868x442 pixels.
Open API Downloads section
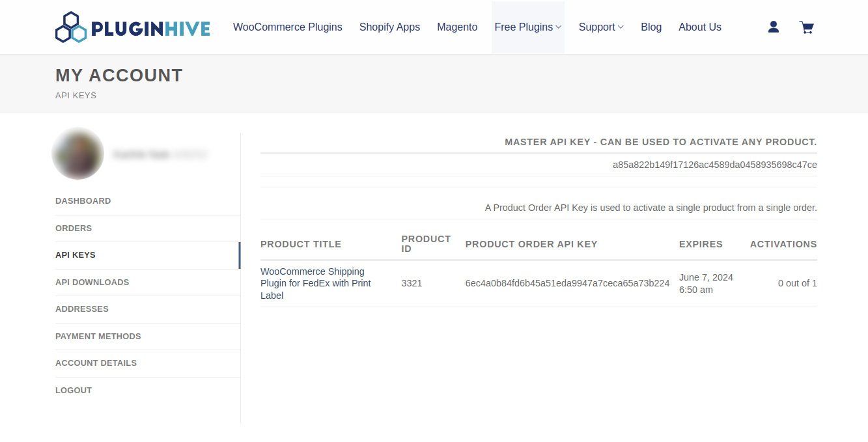[x=92, y=283]
